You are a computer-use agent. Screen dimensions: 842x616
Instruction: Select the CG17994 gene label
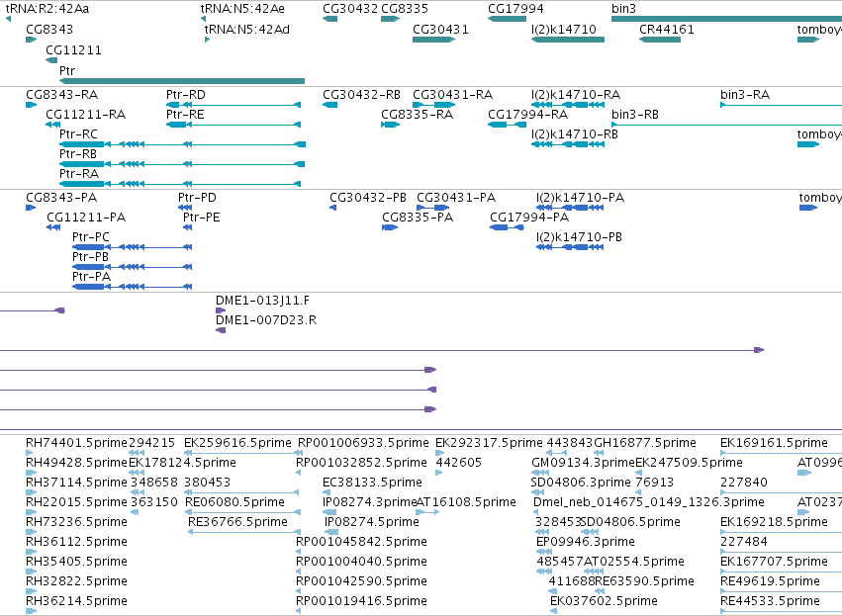pyautogui.click(x=516, y=9)
